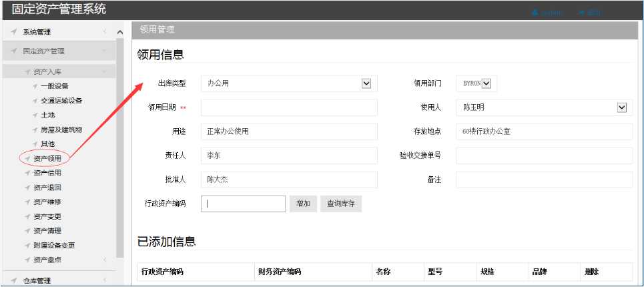Image resolution: width=644 pixels, height=287 pixels.
Task: Open the 使用人 dropdown
Action: 622,107
